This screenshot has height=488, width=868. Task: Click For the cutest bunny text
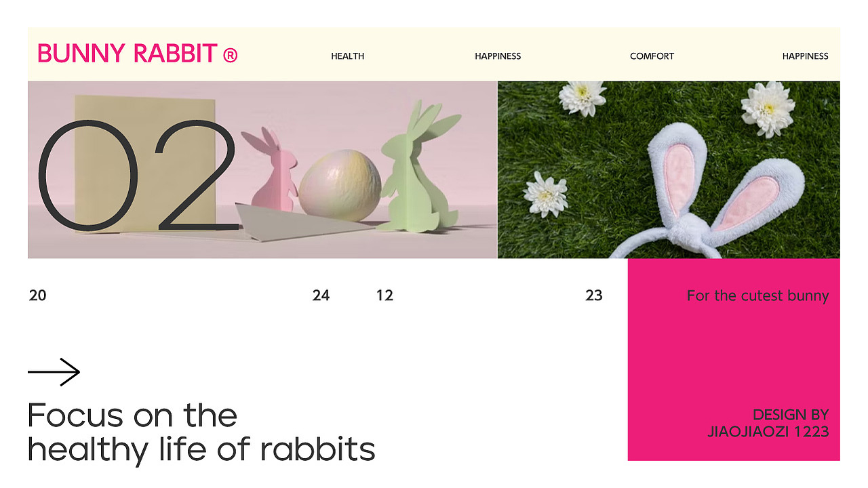(757, 296)
